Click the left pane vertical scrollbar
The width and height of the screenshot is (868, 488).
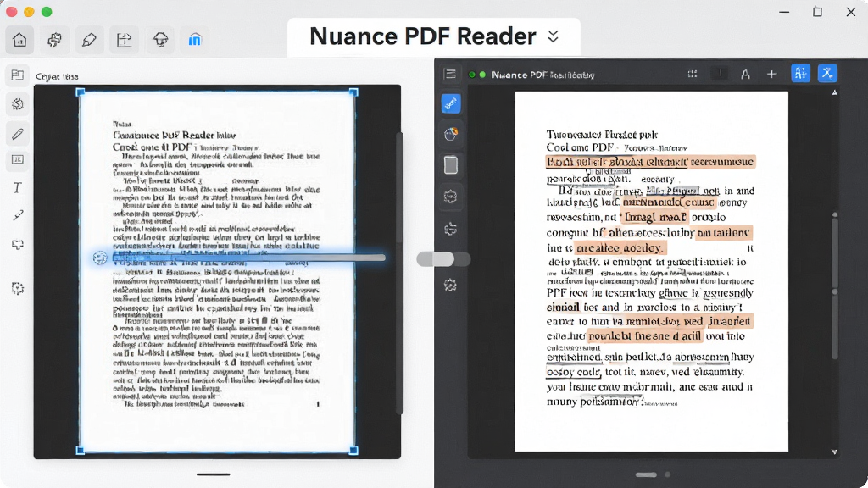click(x=400, y=273)
